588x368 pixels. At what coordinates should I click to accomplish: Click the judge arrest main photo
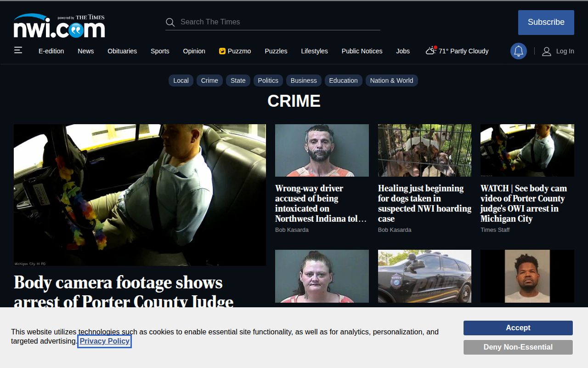coord(140,195)
